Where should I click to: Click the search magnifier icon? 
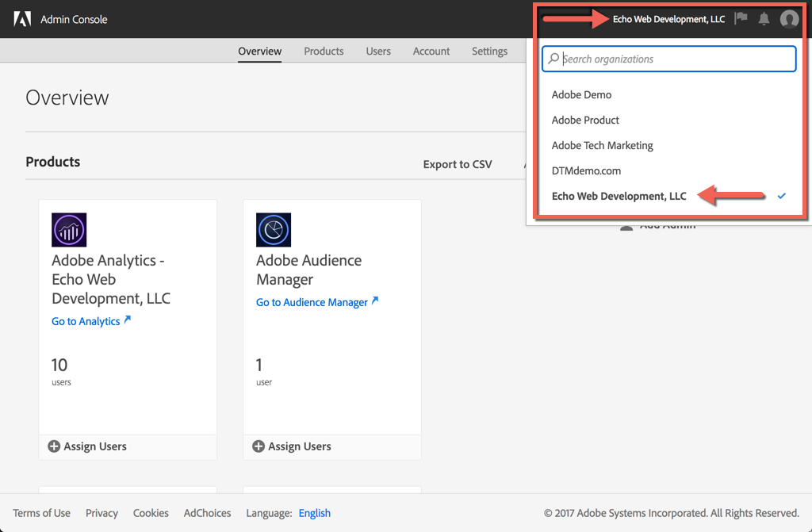tap(553, 59)
